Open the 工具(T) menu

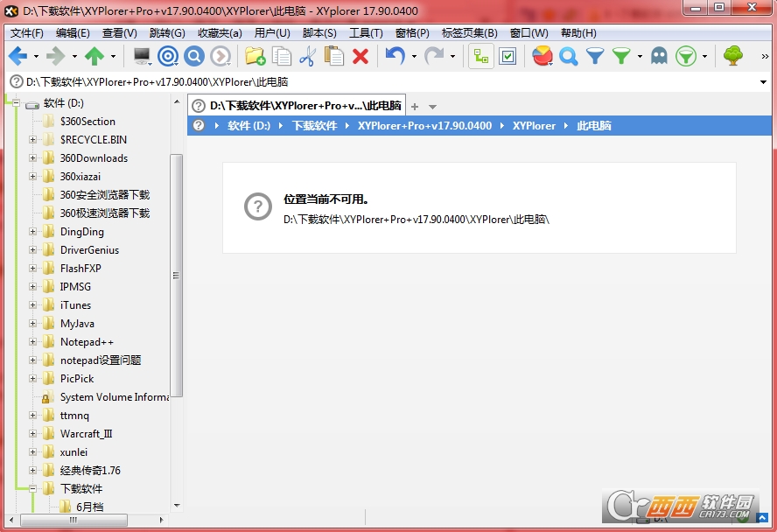[366, 33]
